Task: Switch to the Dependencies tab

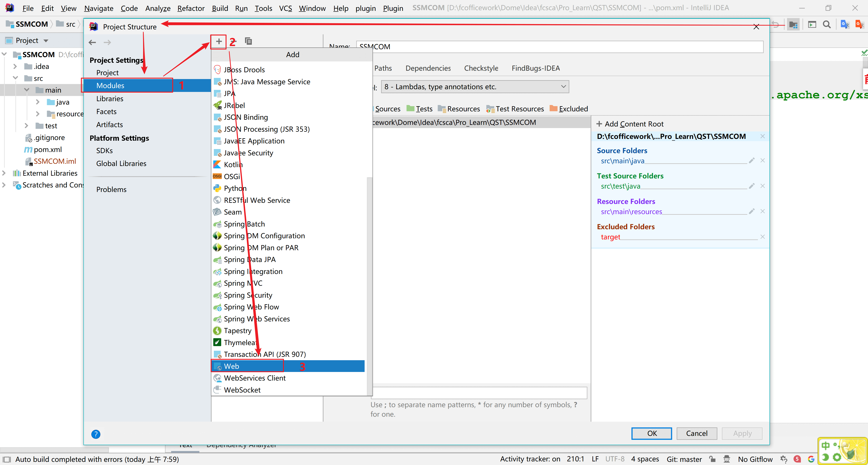Action: click(428, 68)
